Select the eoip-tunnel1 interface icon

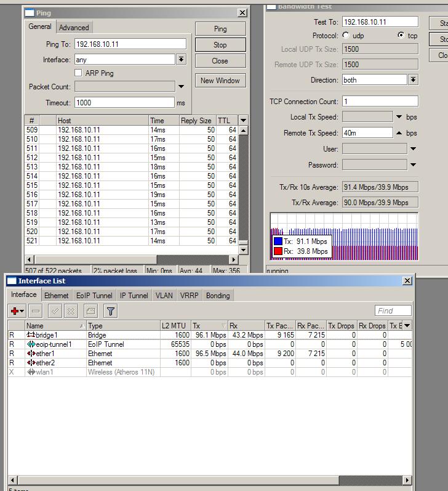point(31,344)
